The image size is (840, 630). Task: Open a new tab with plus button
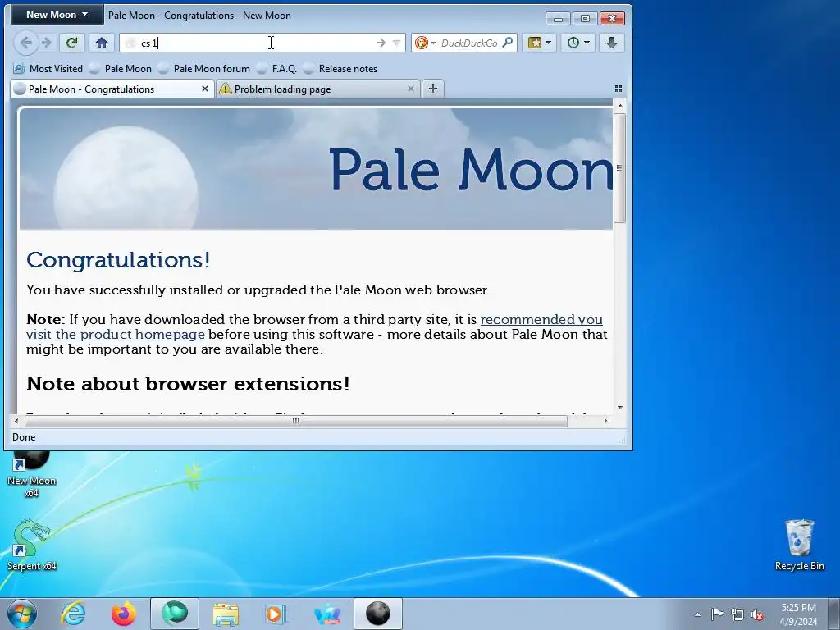click(433, 89)
